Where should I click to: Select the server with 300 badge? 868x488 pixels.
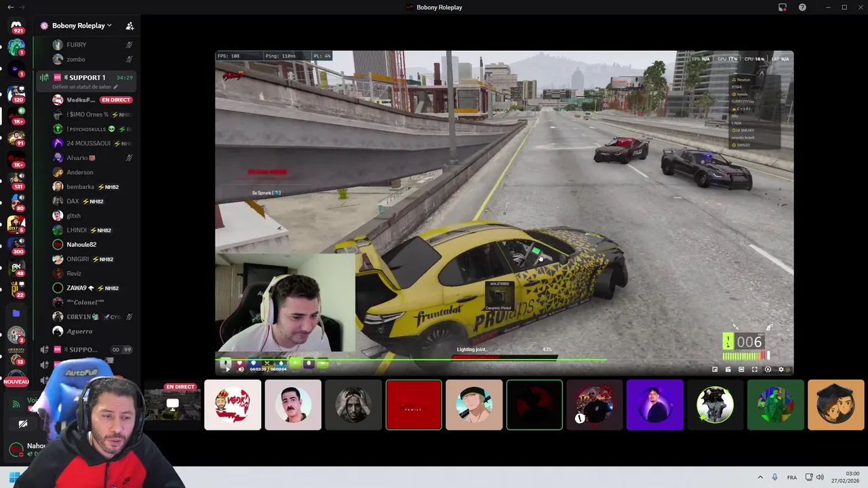pyautogui.click(x=16, y=245)
